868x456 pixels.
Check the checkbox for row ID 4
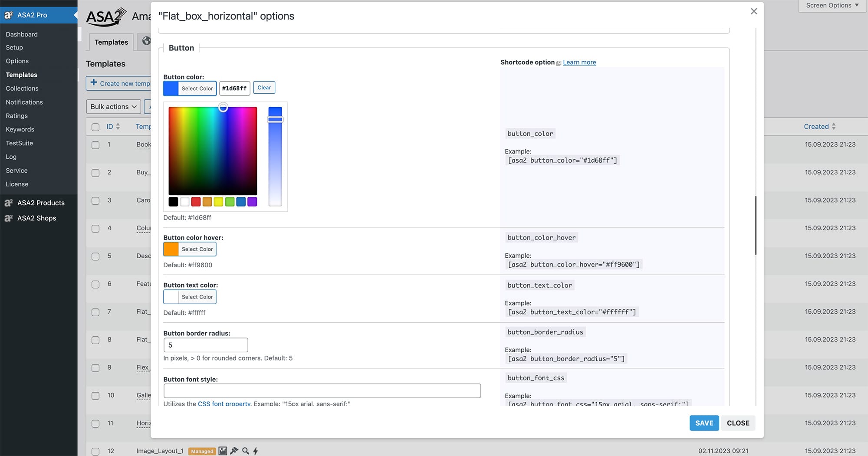pyautogui.click(x=95, y=229)
